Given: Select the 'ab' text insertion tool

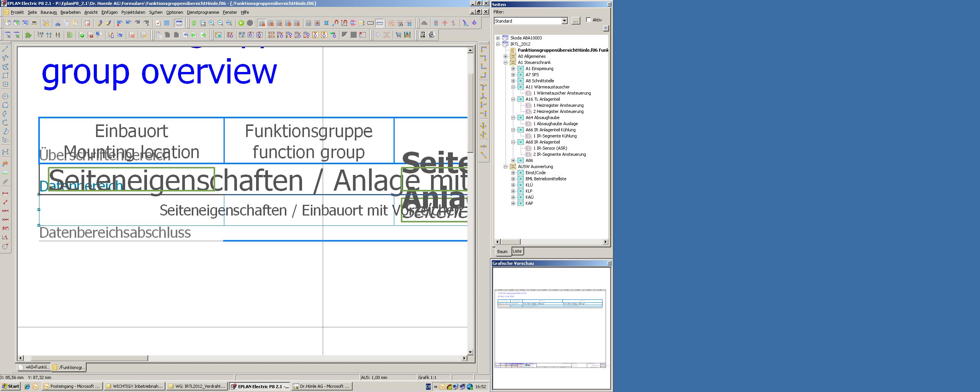Looking at the screenshot, I should (x=5, y=163).
